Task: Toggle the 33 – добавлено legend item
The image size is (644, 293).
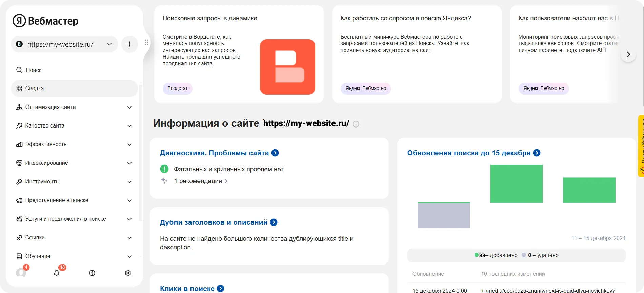Action: (x=496, y=255)
